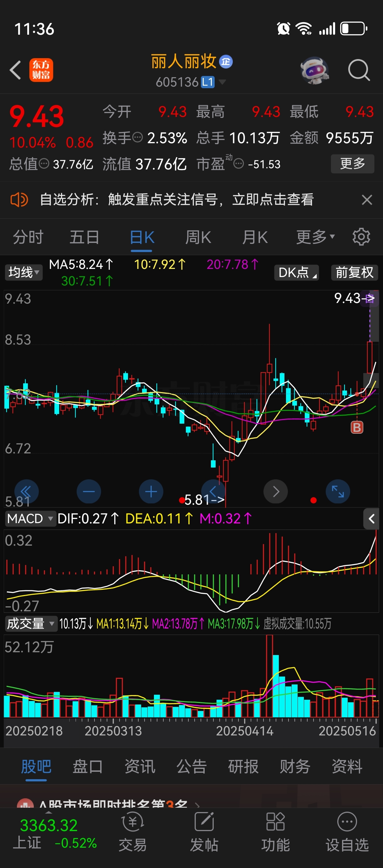The height and width of the screenshot is (868, 383).
Task: Open the 资讯 tab
Action: (140, 766)
